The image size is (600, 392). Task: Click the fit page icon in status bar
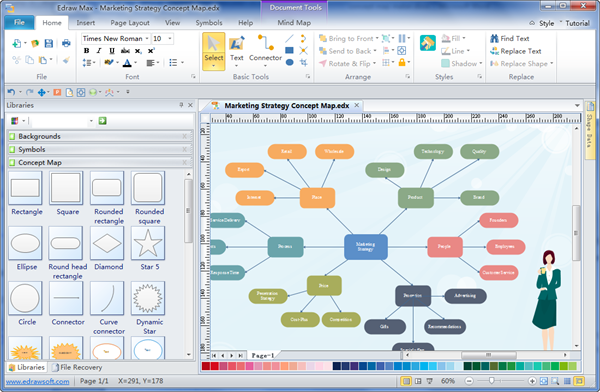tap(544, 381)
